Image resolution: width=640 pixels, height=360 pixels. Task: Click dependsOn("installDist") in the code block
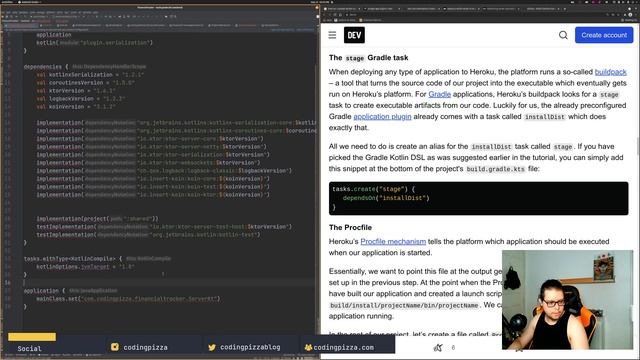click(x=386, y=198)
